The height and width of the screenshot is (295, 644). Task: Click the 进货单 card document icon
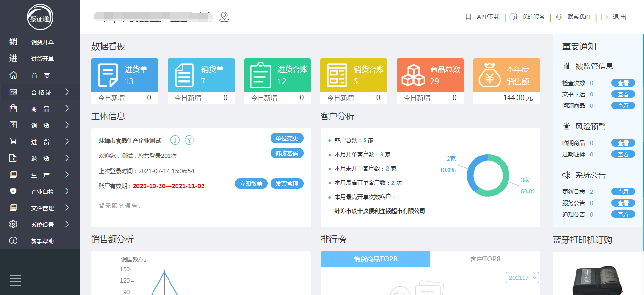pyautogui.click(x=108, y=75)
